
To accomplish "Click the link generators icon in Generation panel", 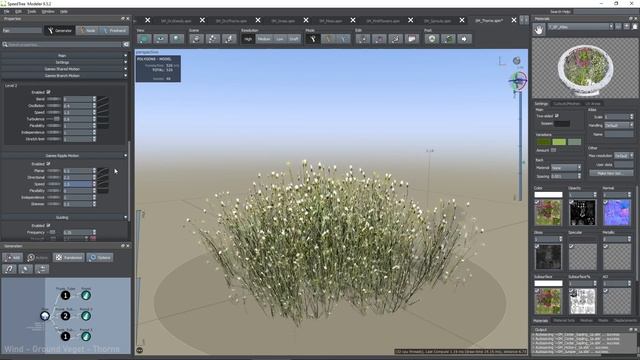I will (x=9, y=269).
